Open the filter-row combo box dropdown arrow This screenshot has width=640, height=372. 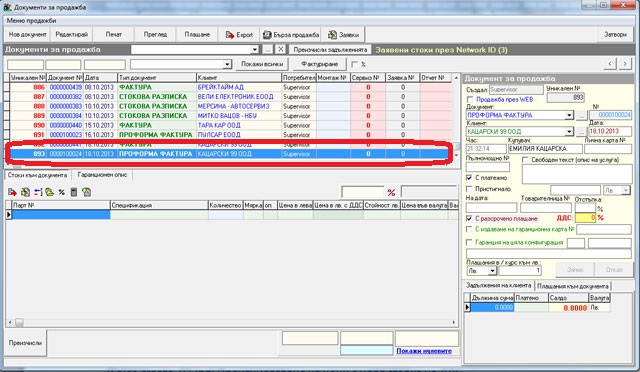[227, 65]
